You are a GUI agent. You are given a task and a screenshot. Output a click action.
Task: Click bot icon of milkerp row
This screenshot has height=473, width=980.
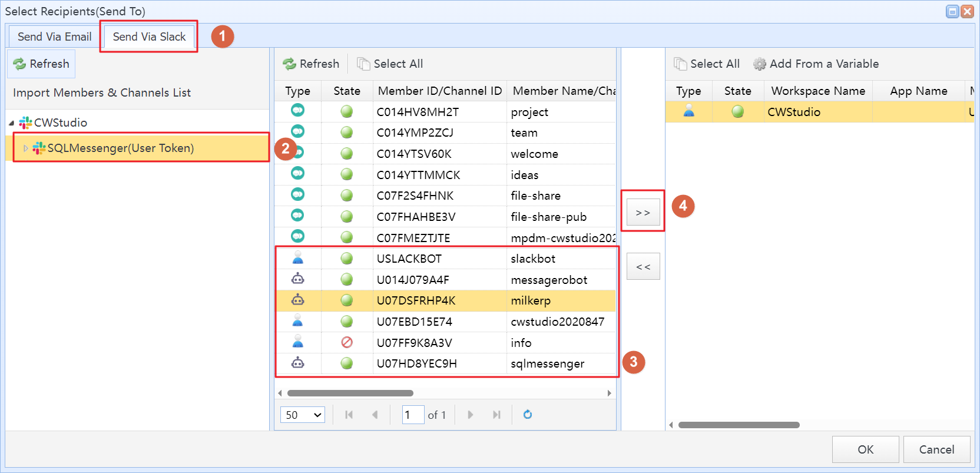[x=298, y=300]
